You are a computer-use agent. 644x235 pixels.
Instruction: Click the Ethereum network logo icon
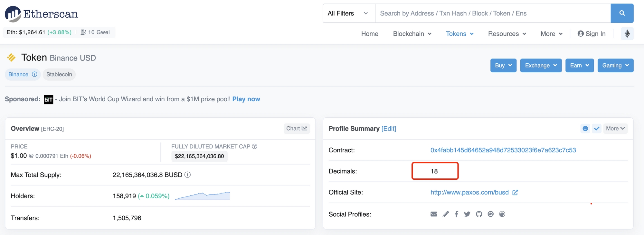click(627, 34)
